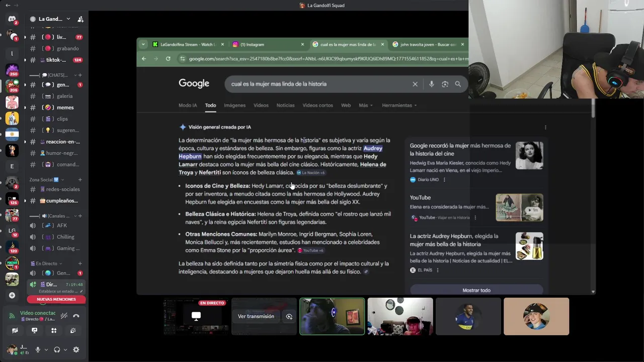Open the activities icon in voice panel
The image size is (644, 362).
[54, 330]
